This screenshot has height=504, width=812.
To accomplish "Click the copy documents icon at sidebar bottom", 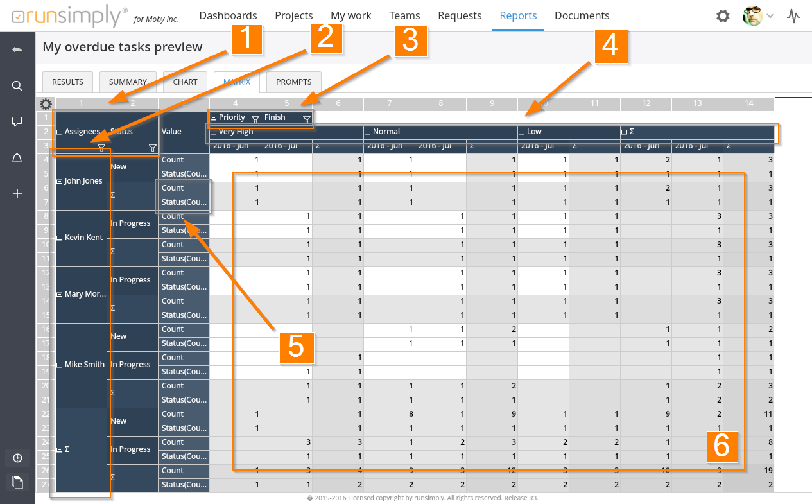I will pos(17,482).
